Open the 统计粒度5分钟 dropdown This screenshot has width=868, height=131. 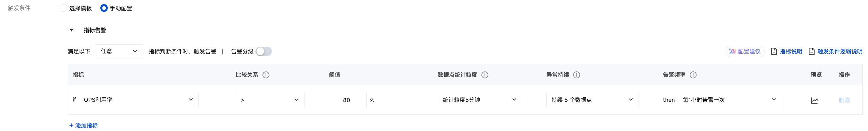(480, 100)
